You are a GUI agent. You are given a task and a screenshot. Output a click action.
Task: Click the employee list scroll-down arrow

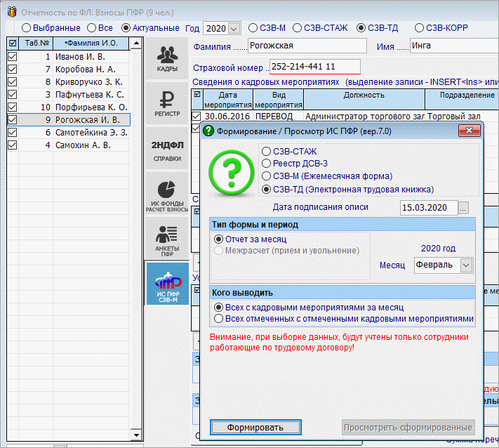coord(136,435)
